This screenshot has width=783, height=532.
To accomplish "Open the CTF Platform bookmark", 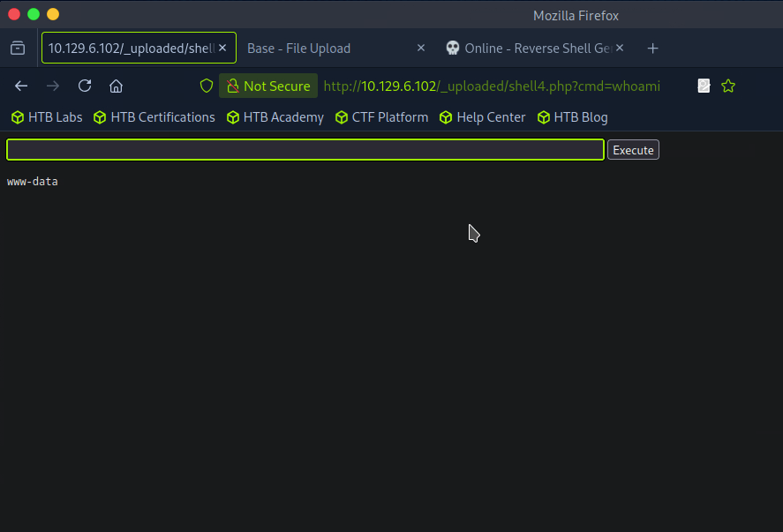I will click(382, 117).
